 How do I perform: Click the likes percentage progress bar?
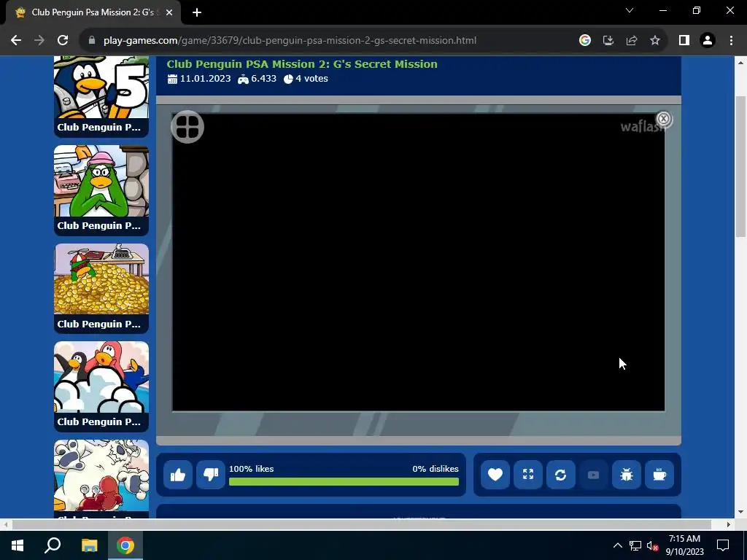click(344, 482)
